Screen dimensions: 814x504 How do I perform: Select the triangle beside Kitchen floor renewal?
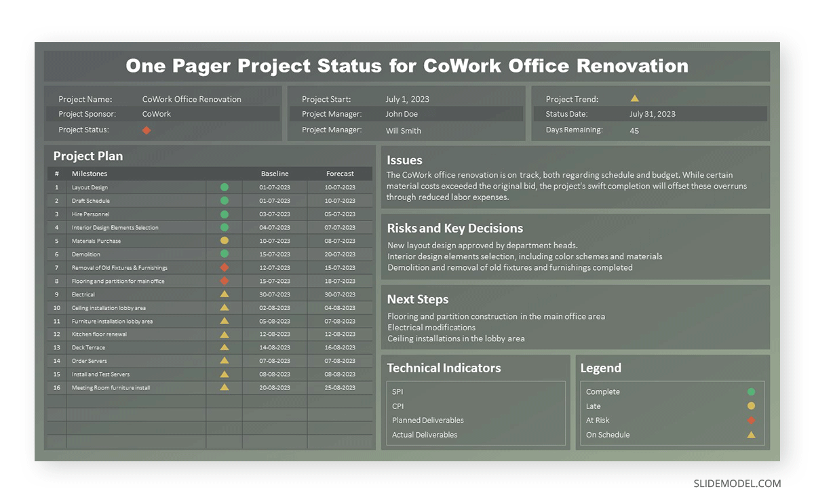coord(225,334)
